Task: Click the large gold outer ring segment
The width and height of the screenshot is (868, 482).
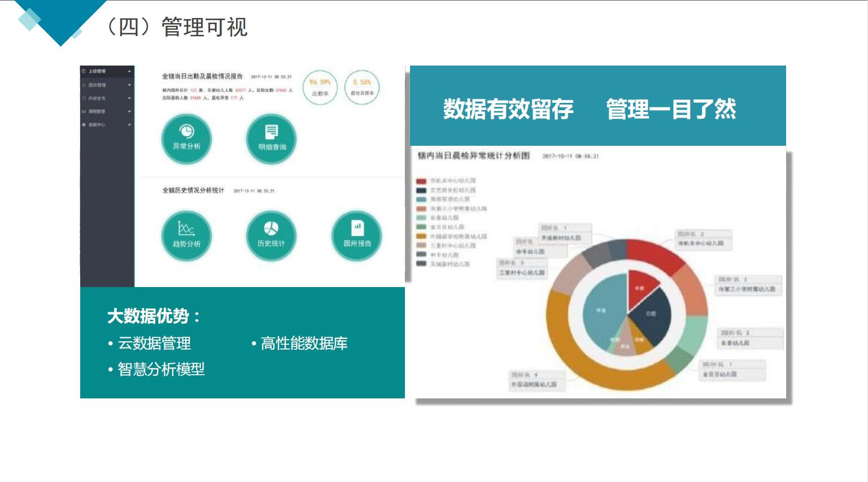Action: pyautogui.click(x=570, y=350)
